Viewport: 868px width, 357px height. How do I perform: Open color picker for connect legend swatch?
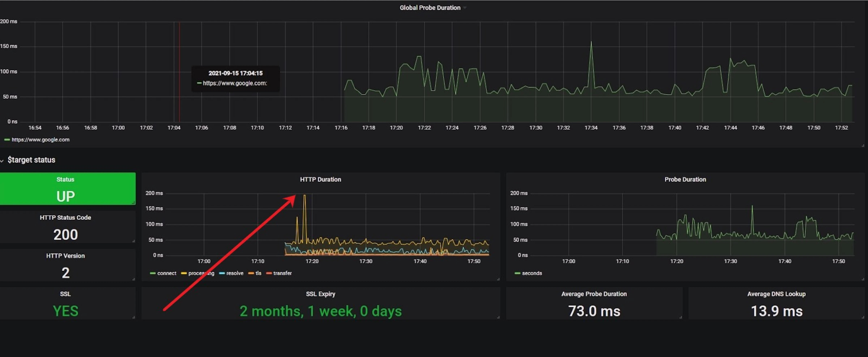(153, 273)
